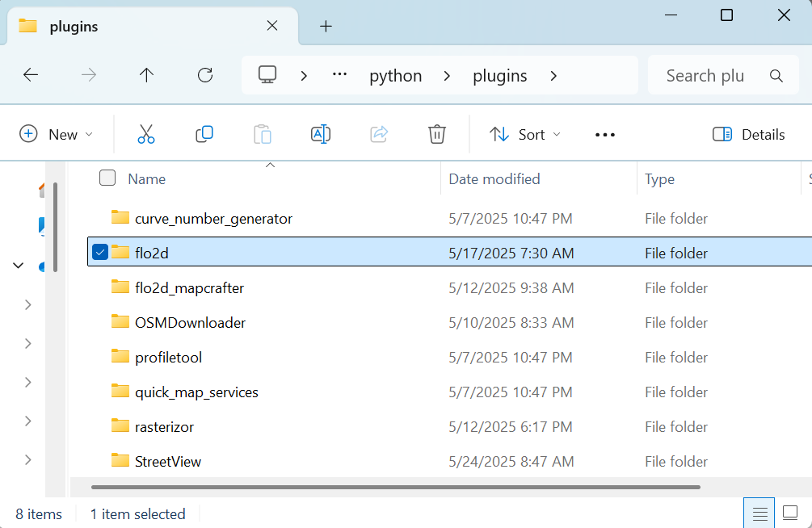Sort by Date modified column header
Viewport: 812px width, 528px height.
(x=494, y=179)
